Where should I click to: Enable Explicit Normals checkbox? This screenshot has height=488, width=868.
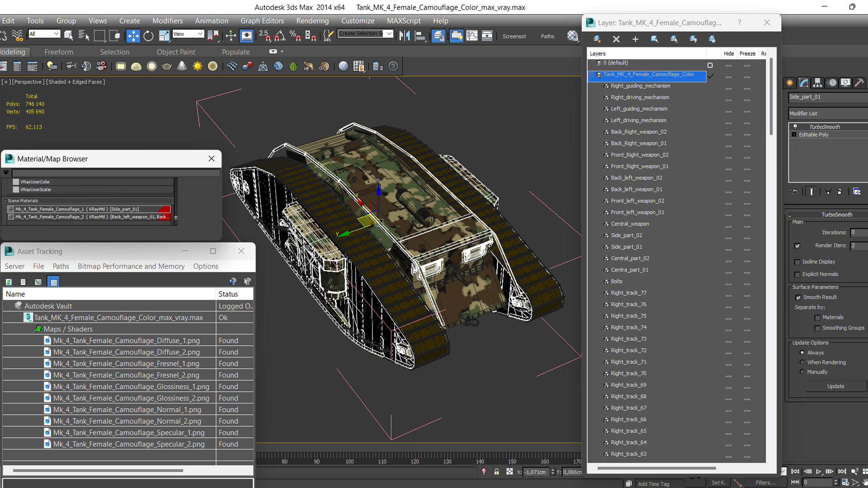click(797, 275)
